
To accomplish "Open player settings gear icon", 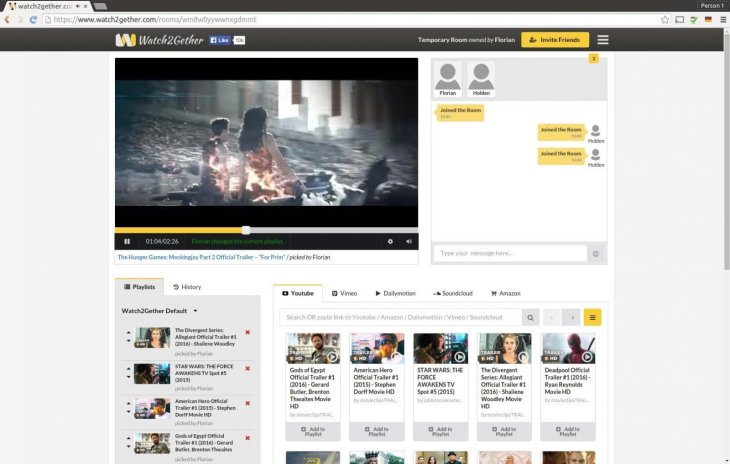I will tap(390, 242).
